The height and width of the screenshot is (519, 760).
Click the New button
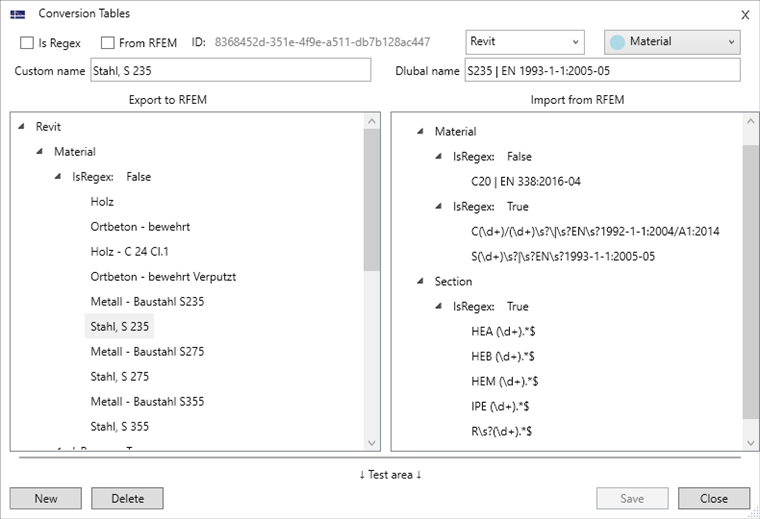[x=46, y=498]
